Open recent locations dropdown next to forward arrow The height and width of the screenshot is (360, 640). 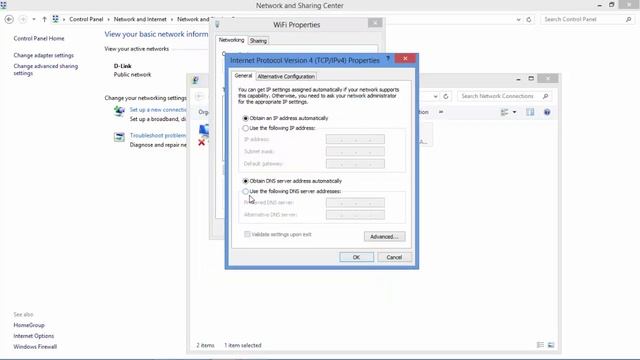pos(34,19)
